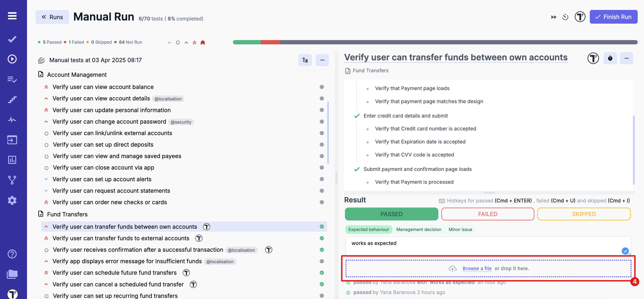The height and width of the screenshot is (299, 644).
Task: Click the Browse a file link
Action: (x=477, y=268)
